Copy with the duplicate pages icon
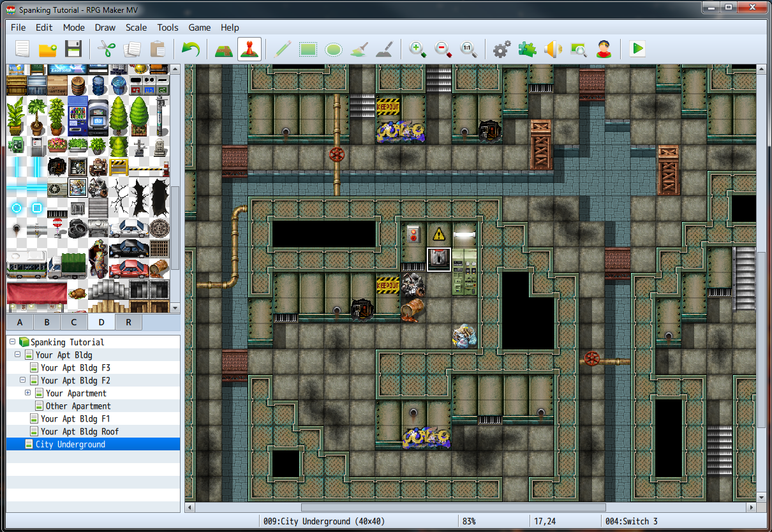 (132, 49)
